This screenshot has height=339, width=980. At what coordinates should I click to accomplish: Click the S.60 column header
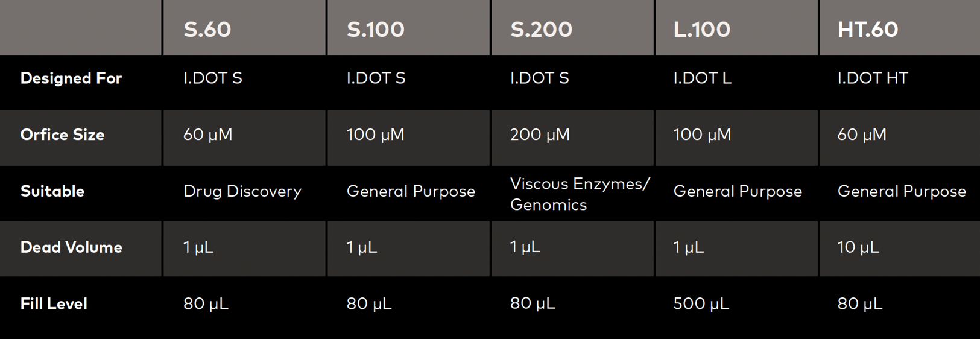tap(207, 30)
